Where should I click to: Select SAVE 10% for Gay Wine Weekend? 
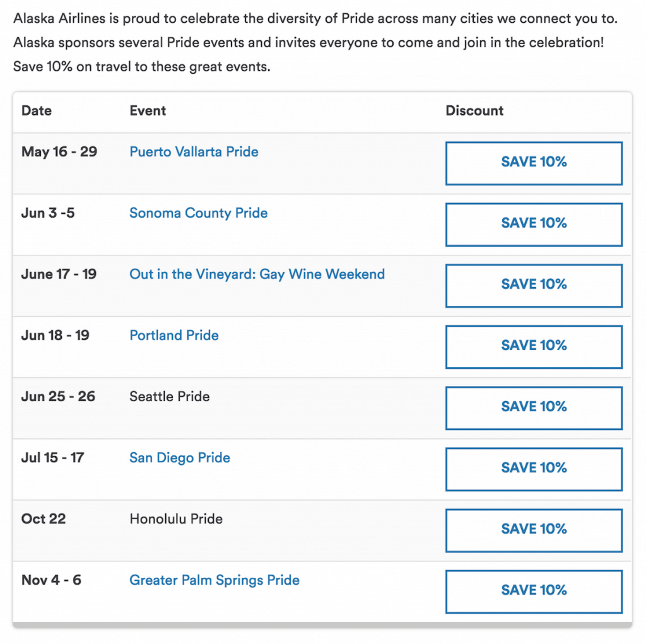534,285
